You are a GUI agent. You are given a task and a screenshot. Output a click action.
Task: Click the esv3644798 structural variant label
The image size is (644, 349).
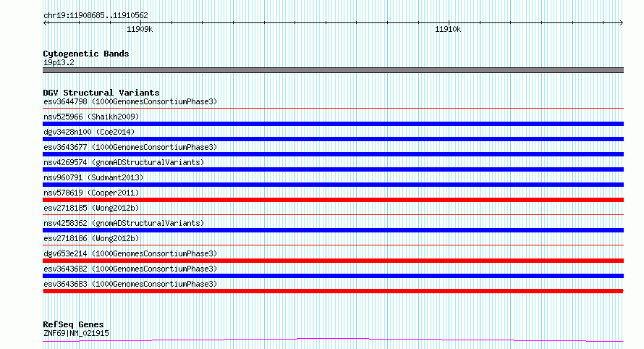click(x=130, y=101)
